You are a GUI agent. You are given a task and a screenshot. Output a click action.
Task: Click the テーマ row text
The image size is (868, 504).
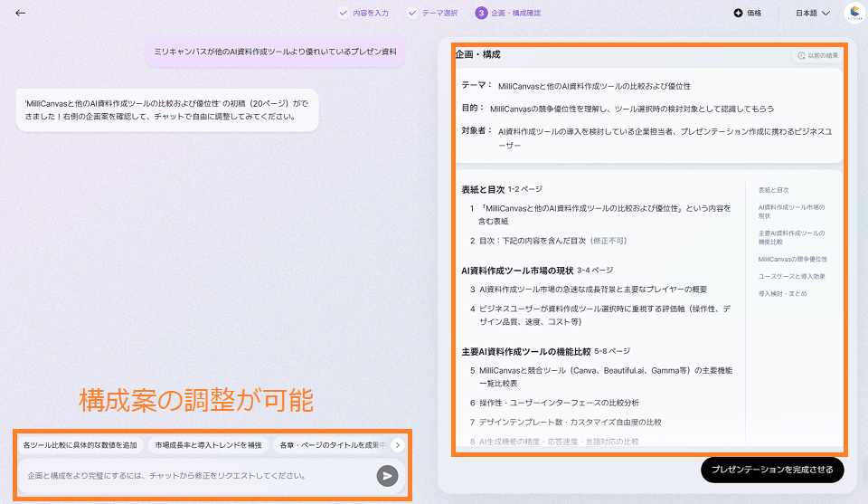576,86
